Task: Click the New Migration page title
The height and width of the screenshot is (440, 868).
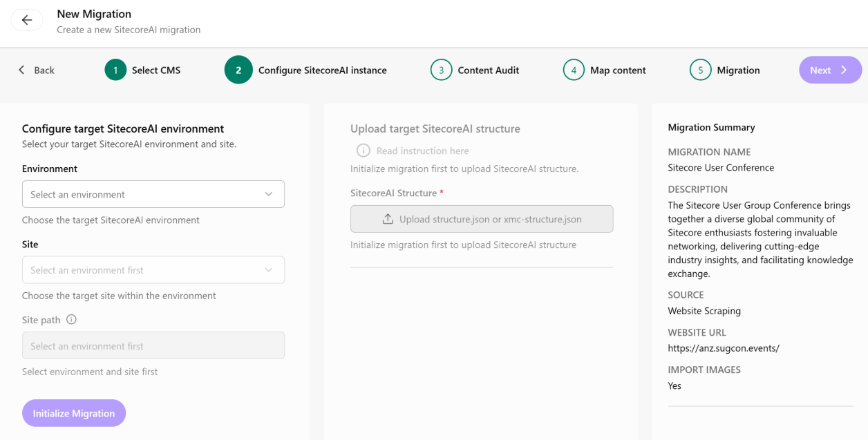Action: tap(94, 14)
